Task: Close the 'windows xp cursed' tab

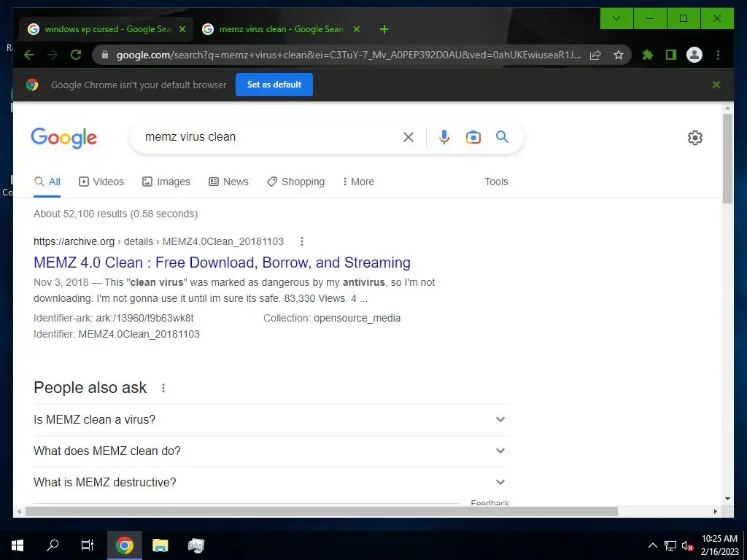Action: coord(182,29)
